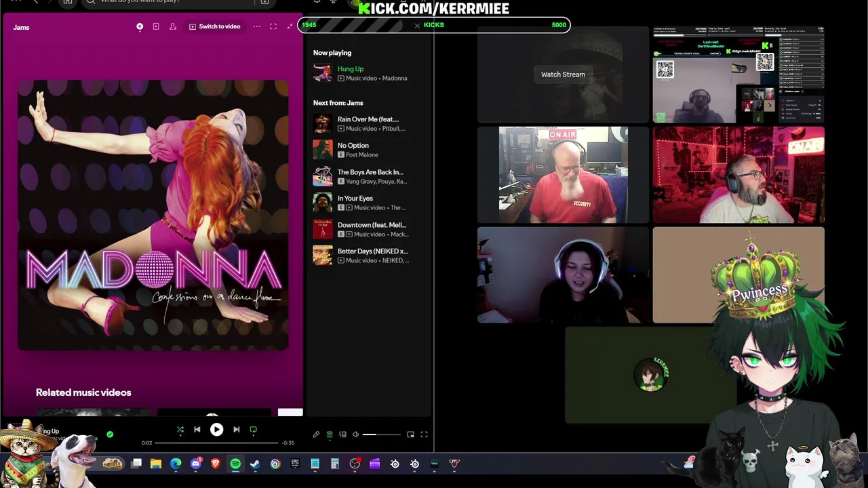Select Hung Up in Now playing
868x488 pixels.
coord(351,69)
